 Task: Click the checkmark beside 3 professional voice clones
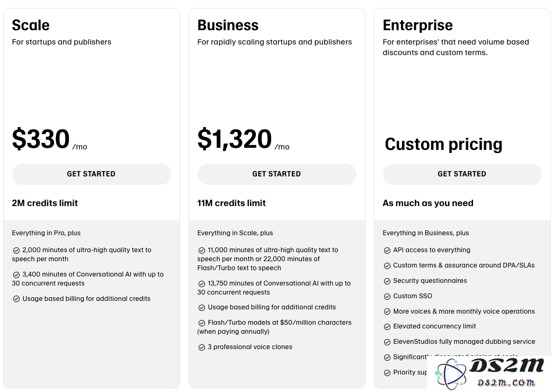[202, 348]
